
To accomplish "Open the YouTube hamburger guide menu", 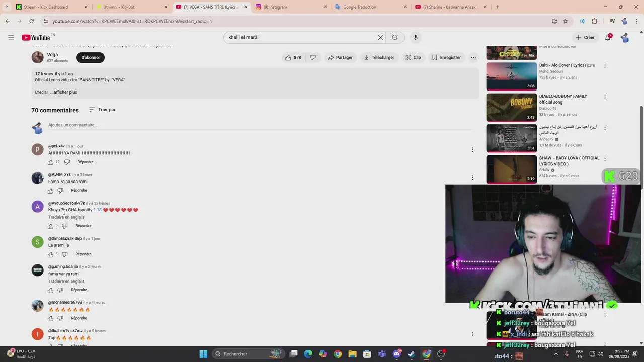I will coord(11,37).
